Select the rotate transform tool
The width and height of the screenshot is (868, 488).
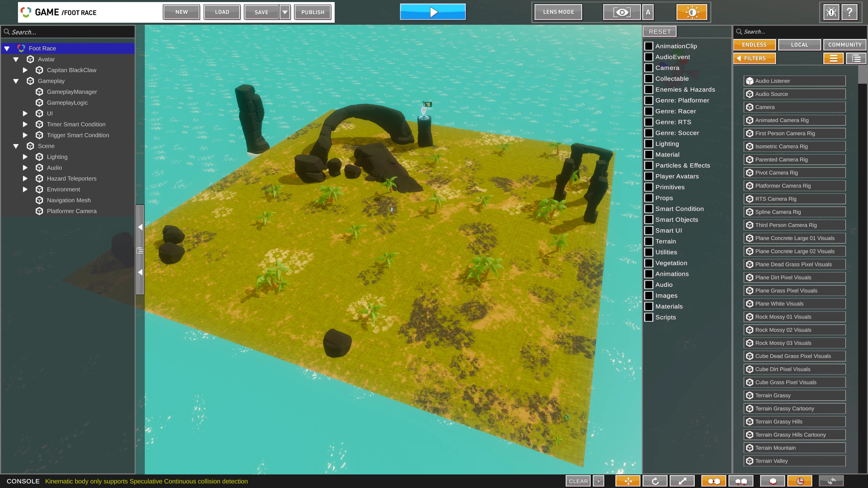click(655, 481)
